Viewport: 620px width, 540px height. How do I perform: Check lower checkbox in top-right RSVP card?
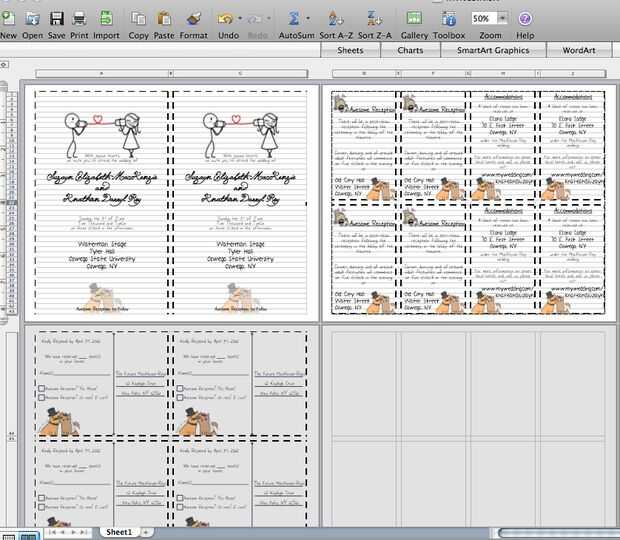180,397
